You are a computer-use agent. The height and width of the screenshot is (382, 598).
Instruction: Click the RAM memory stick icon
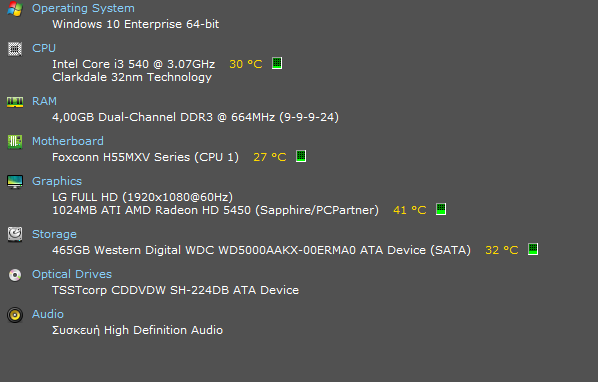tap(15, 102)
